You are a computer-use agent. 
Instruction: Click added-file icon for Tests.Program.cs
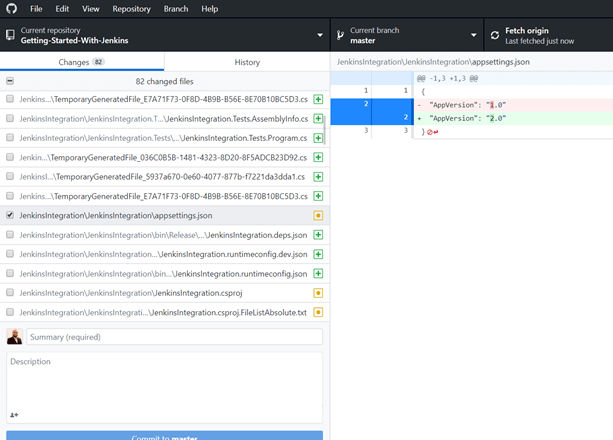[318, 138]
